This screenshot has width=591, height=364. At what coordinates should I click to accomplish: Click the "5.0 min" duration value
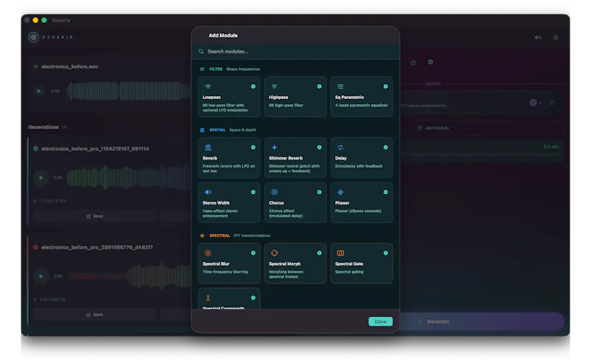(551, 147)
